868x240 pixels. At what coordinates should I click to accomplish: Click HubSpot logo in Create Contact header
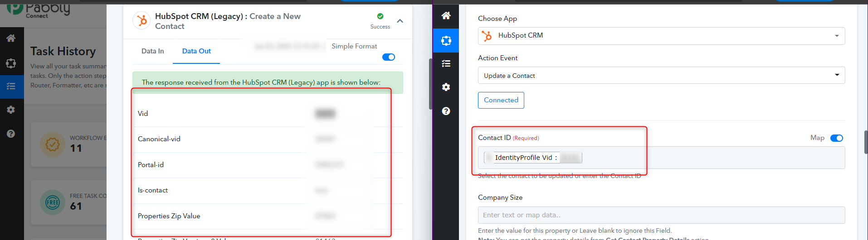point(142,21)
